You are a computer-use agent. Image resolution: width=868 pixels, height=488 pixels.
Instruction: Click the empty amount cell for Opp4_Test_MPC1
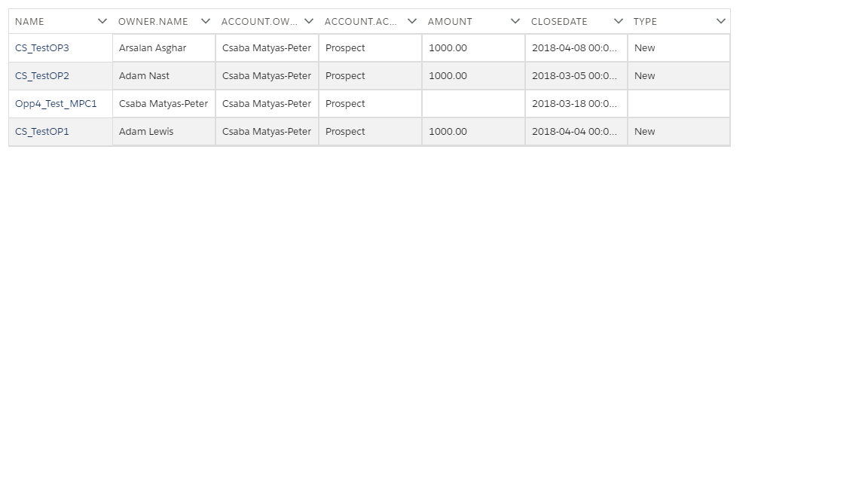tap(473, 104)
